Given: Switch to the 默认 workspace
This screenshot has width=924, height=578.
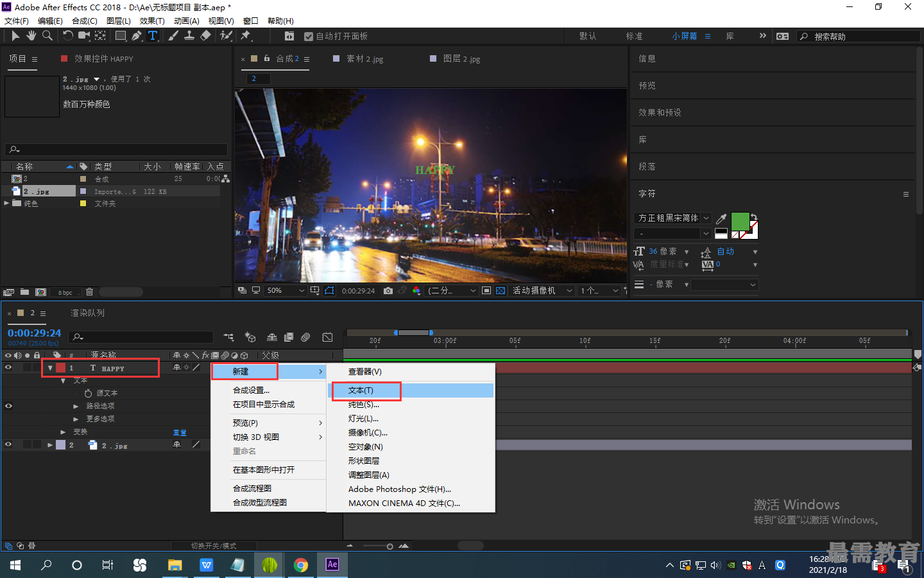Looking at the screenshot, I should click(588, 37).
